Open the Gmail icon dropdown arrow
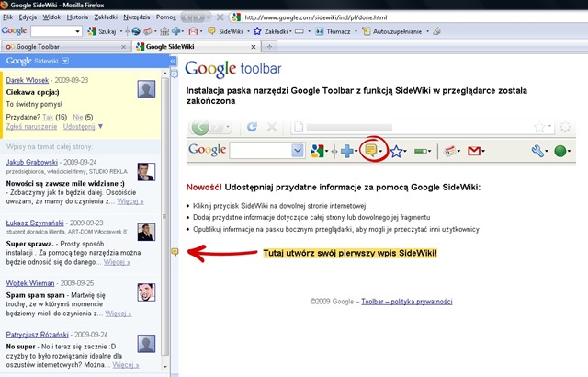The width and height of the screenshot is (588, 377). (x=201, y=31)
